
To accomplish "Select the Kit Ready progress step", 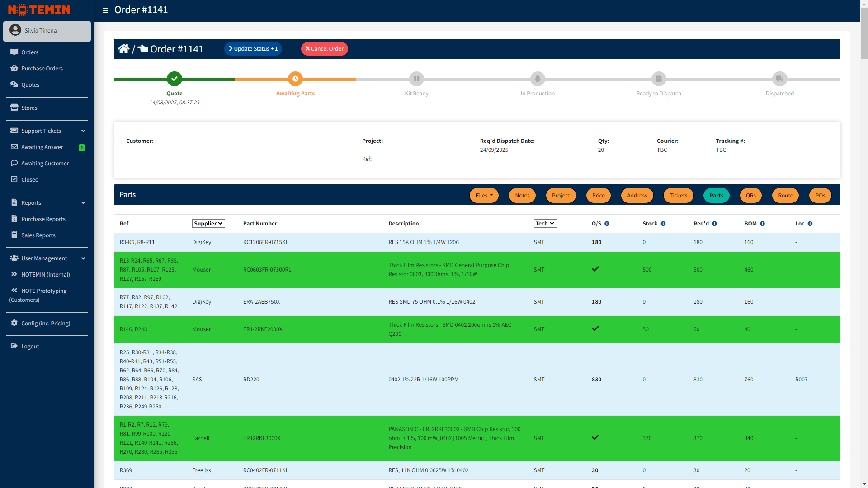I will click(x=416, y=79).
